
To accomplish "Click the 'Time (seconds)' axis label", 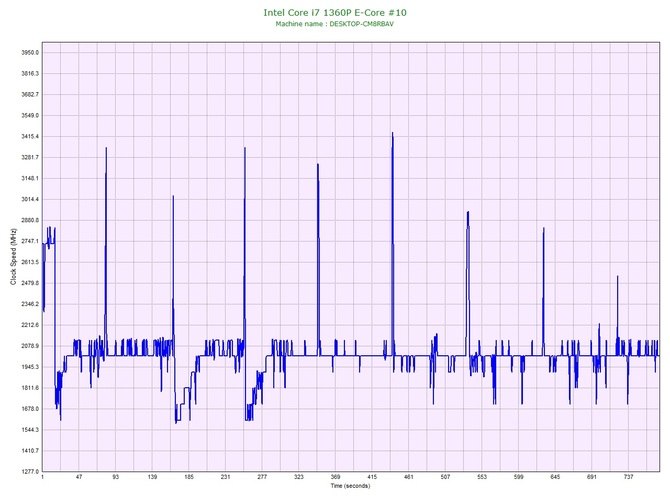I will coord(350,486).
